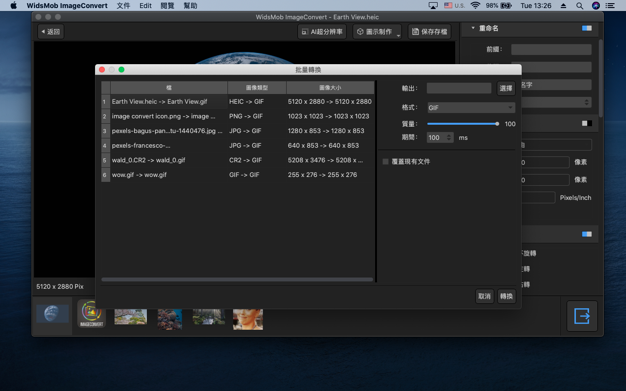Toggle the 重命名 section switch
Image resolution: width=626 pixels, height=391 pixels.
coord(587,28)
